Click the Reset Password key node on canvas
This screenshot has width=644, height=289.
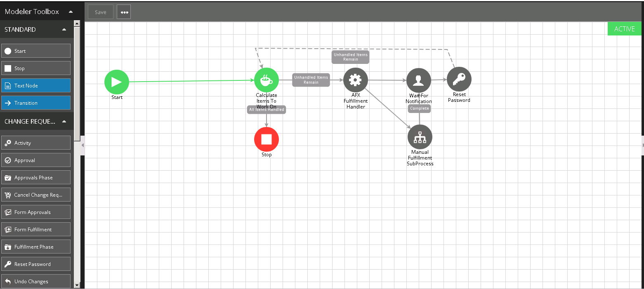coord(459,79)
